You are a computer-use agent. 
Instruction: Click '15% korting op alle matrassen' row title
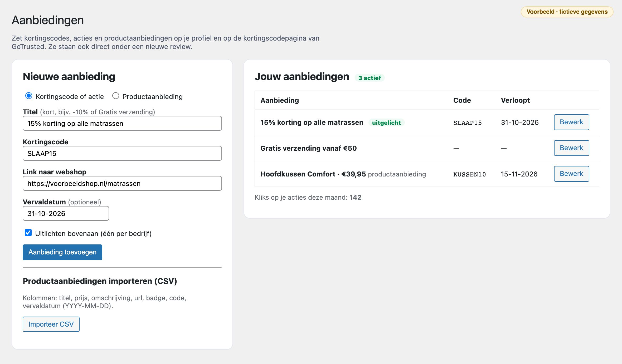[312, 122]
